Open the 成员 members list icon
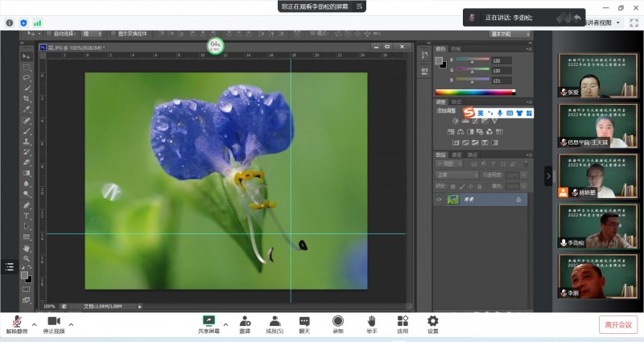 coord(275,321)
